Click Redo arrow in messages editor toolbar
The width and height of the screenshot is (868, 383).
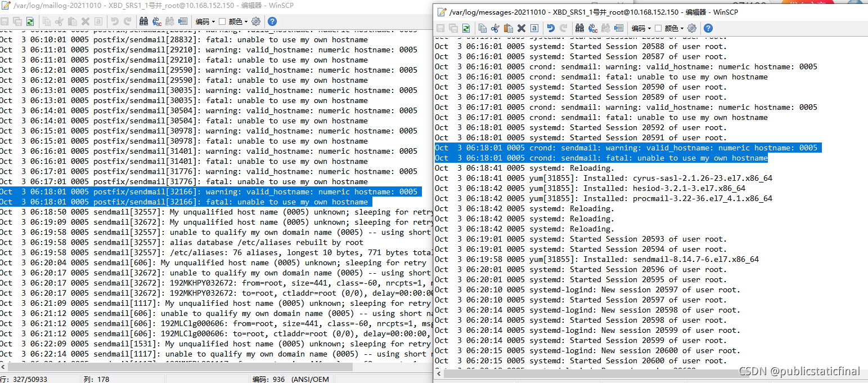[564, 28]
